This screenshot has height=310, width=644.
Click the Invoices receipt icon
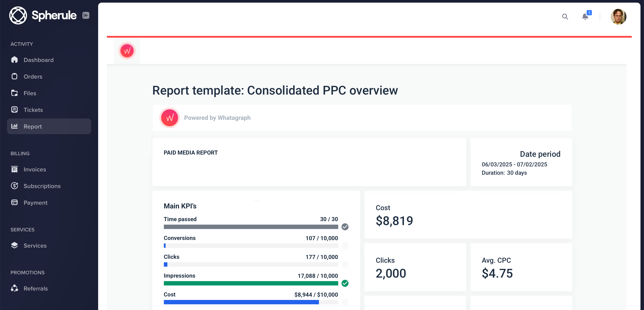point(14,169)
